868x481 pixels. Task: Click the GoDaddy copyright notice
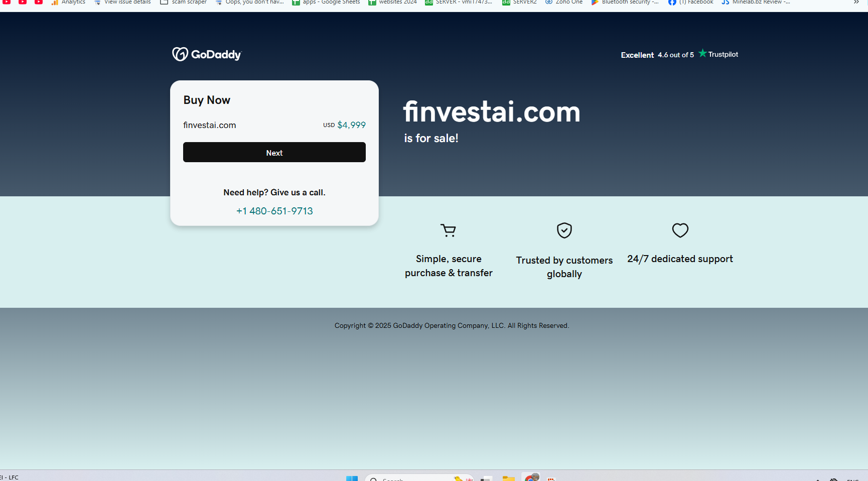452,325
